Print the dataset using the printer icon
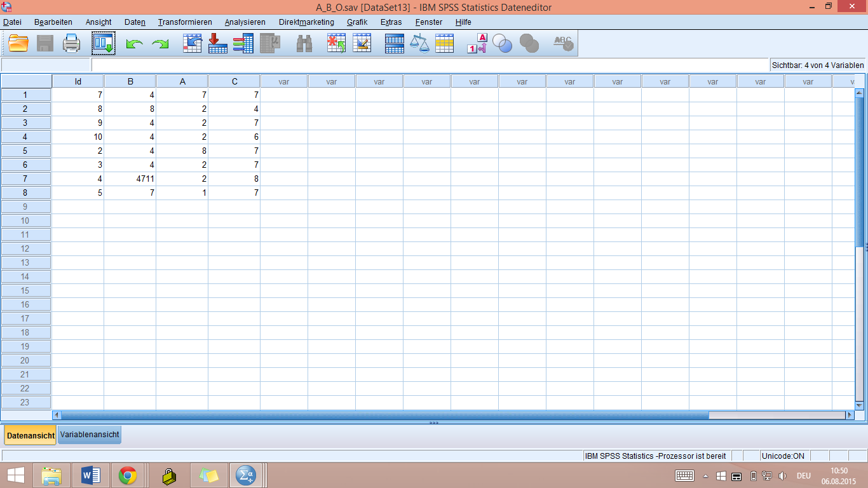The image size is (868, 488). (x=71, y=43)
